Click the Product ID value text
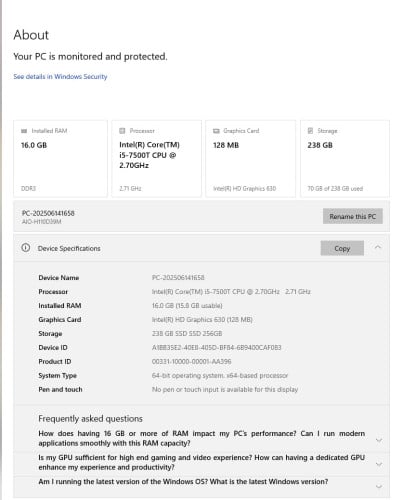The image size is (403, 500). click(191, 362)
